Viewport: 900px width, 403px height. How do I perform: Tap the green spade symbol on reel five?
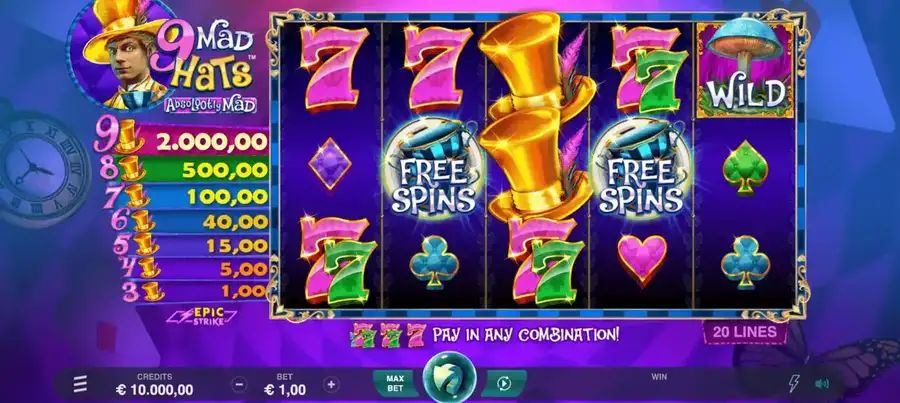point(745,168)
